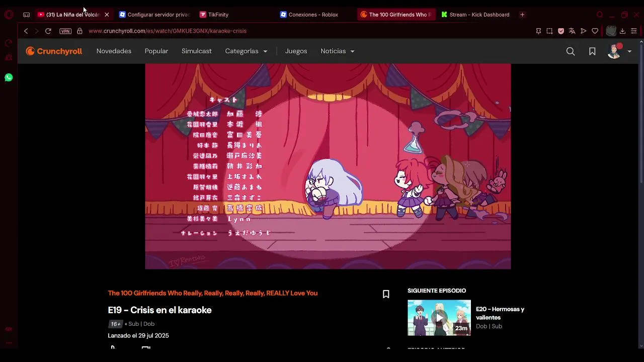Click Lanzado el 29 jul 2025 text
Screen dimensions: 644x362
[138, 336]
